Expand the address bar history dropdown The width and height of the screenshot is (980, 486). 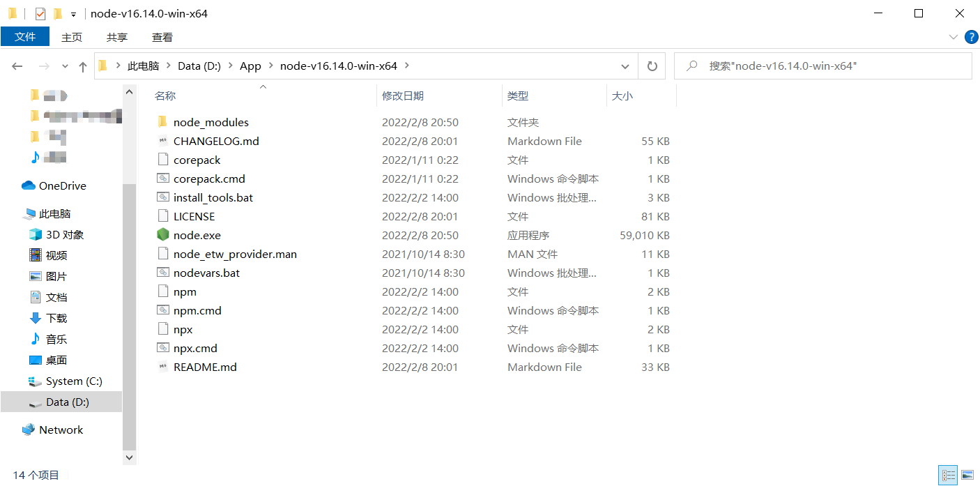625,66
